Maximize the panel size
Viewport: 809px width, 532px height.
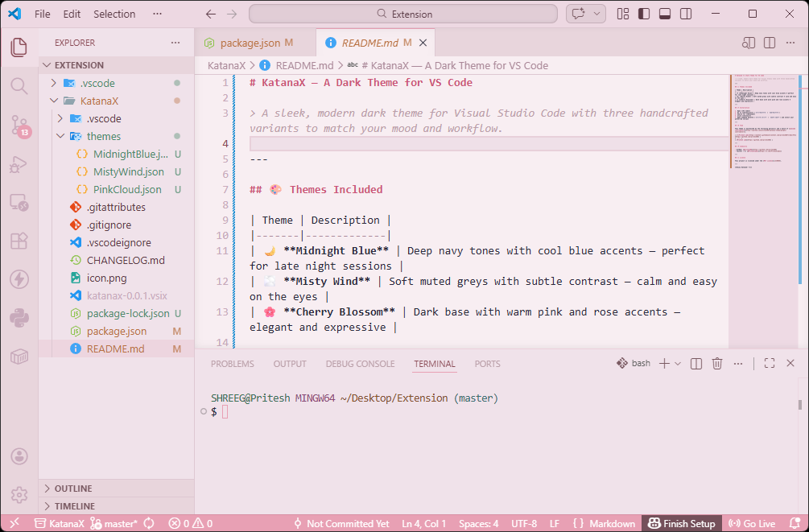(770, 363)
